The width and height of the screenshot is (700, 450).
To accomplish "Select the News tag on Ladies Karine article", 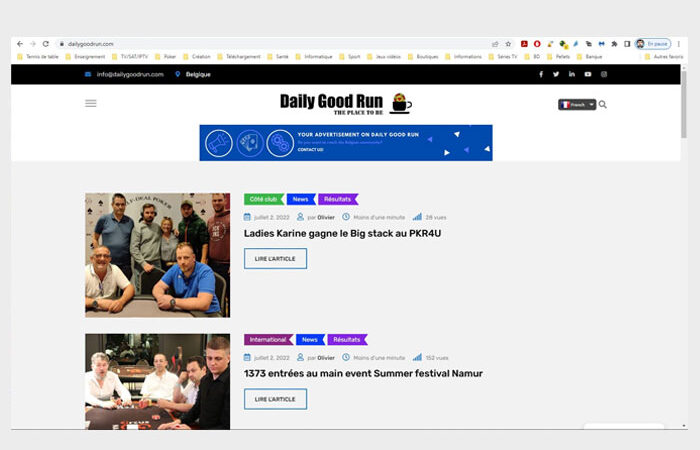I will click(301, 199).
